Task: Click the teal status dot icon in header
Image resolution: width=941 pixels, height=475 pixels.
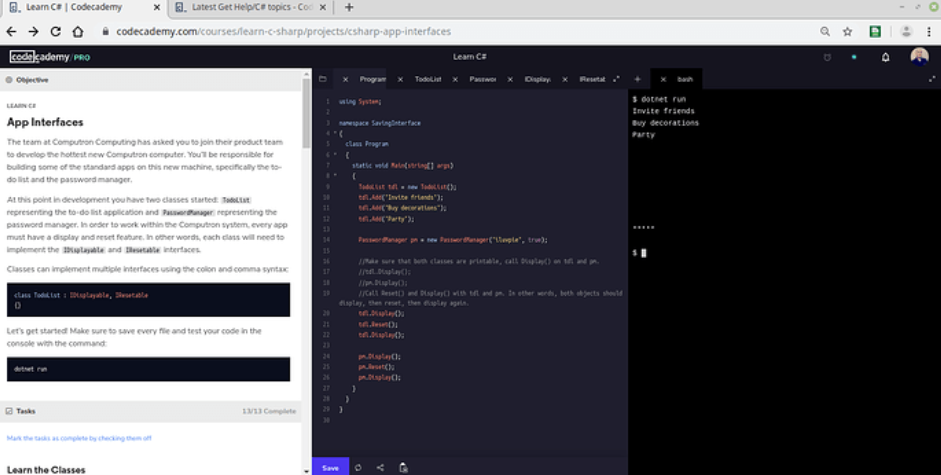Action: 854,57
